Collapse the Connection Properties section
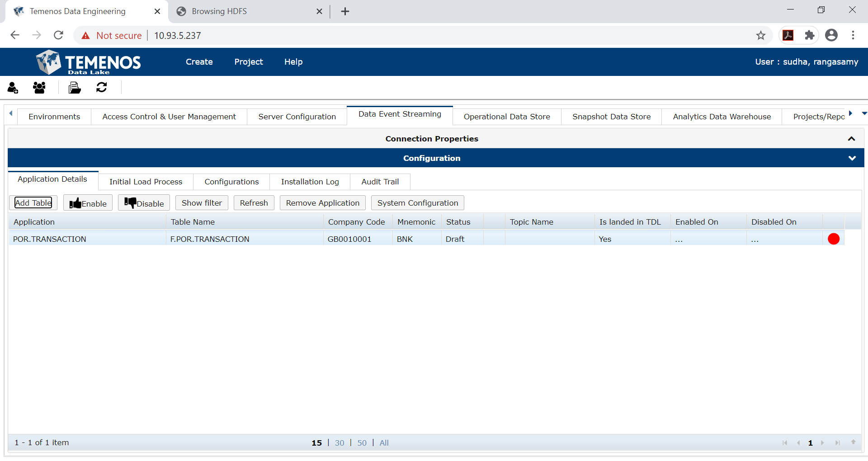Image resolution: width=868 pixels, height=461 pixels. pyautogui.click(x=852, y=139)
